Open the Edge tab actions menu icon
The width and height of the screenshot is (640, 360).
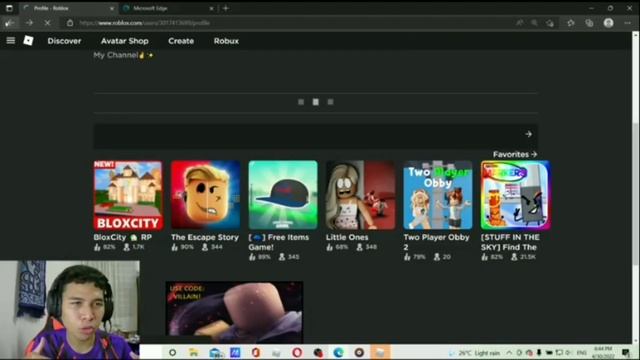(9, 8)
